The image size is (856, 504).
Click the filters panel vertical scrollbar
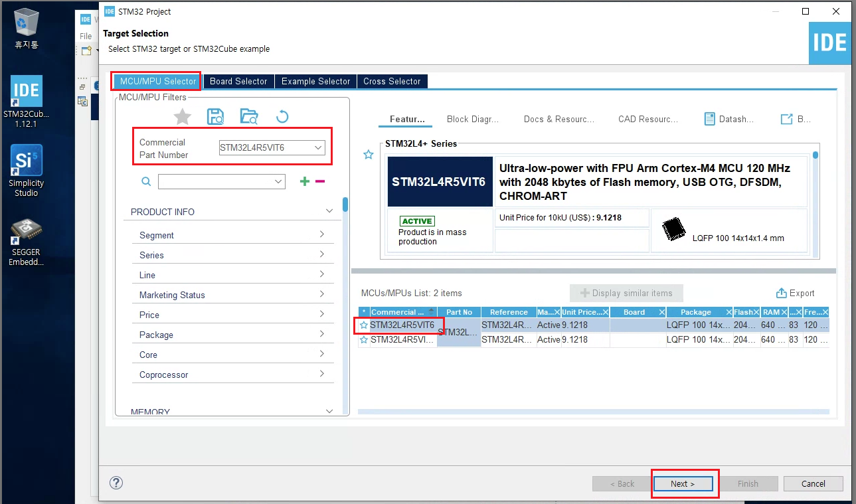click(x=345, y=204)
